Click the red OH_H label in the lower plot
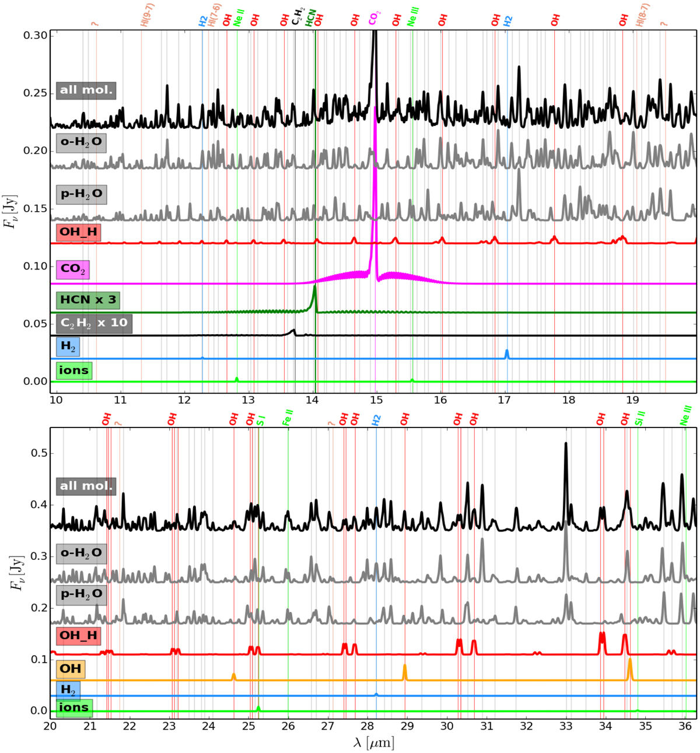 79,635
